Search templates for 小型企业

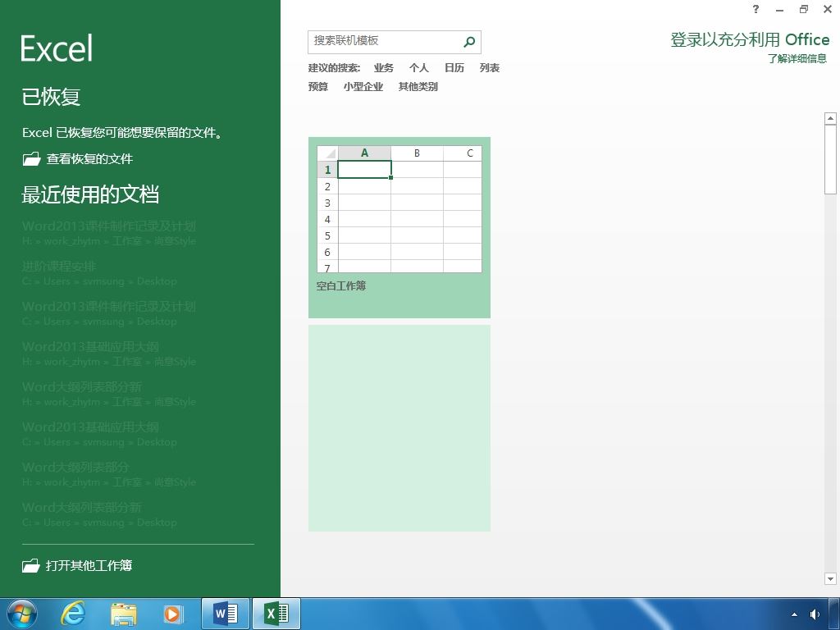coord(363,87)
